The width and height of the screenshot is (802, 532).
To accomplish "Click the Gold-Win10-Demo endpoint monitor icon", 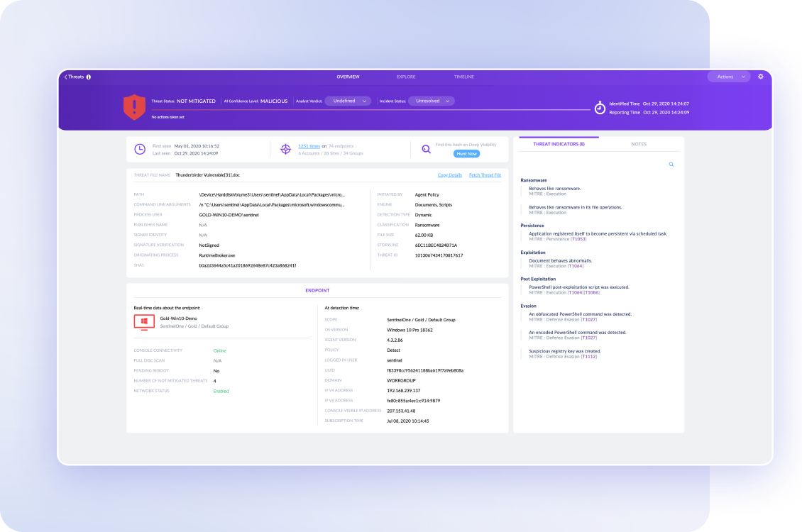I will [144, 322].
